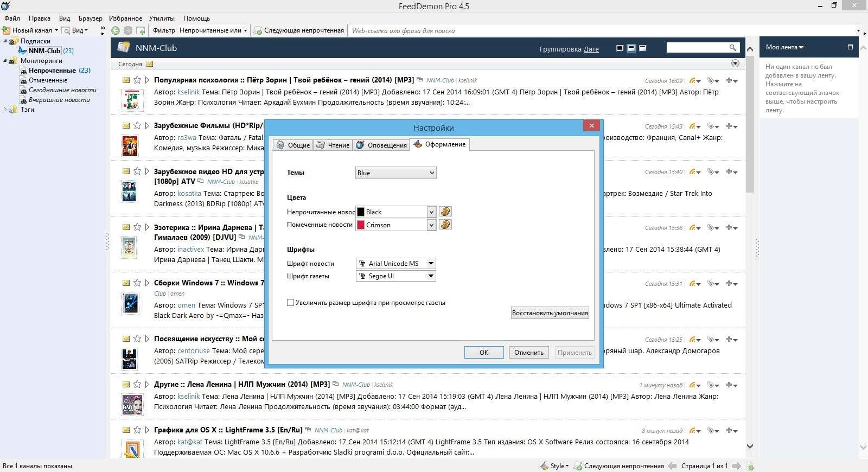Screen dimensions: 868x472
Task: Open the Браузер menu
Action: point(90,18)
